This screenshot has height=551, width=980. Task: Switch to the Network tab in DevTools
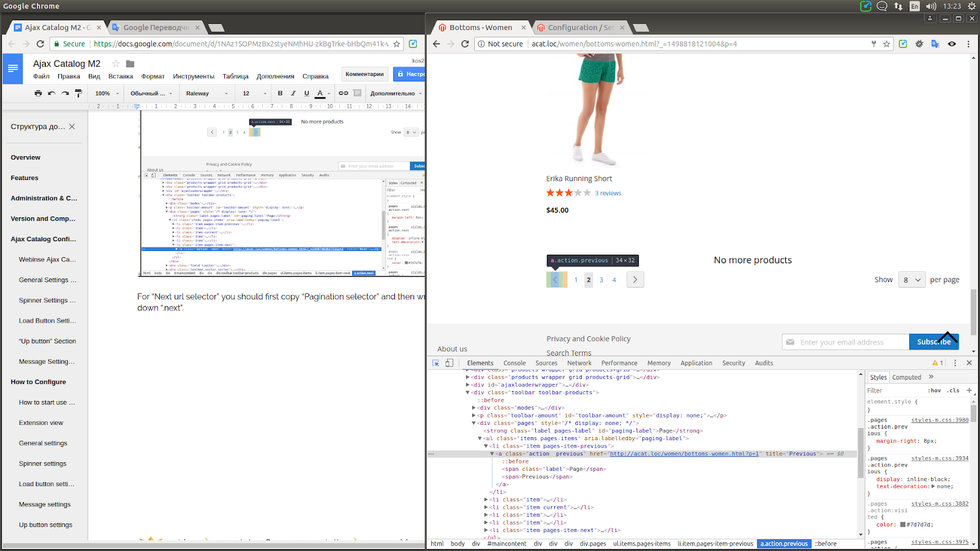[x=579, y=363]
